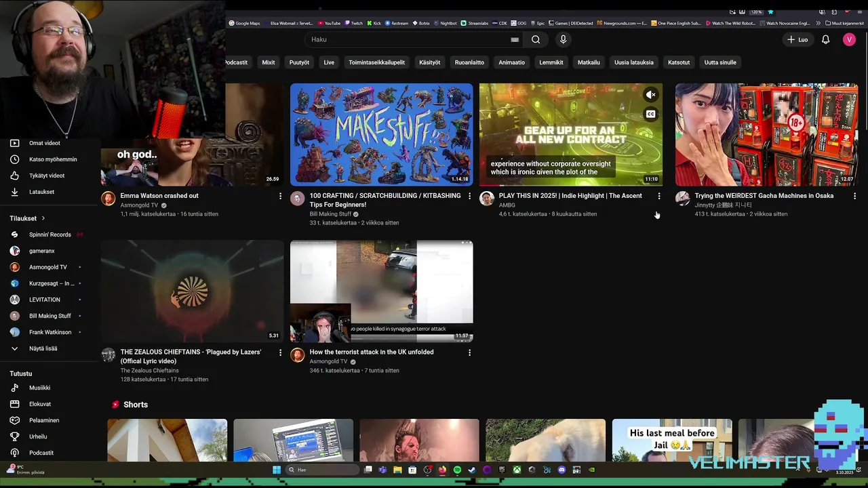
Task: Open the bookmarks overflow chevron
Action: 818,23
